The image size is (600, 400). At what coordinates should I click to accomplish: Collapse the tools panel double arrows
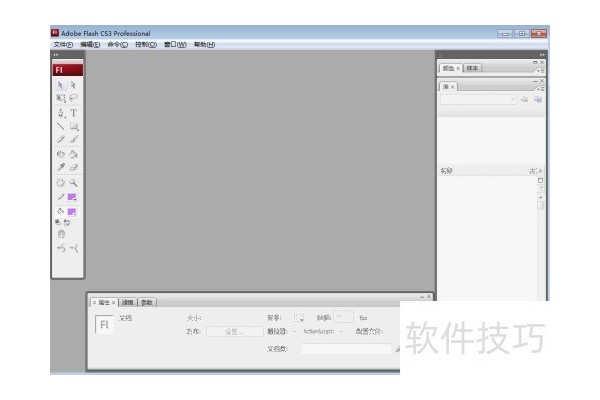pyautogui.click(x=56, y=55)
